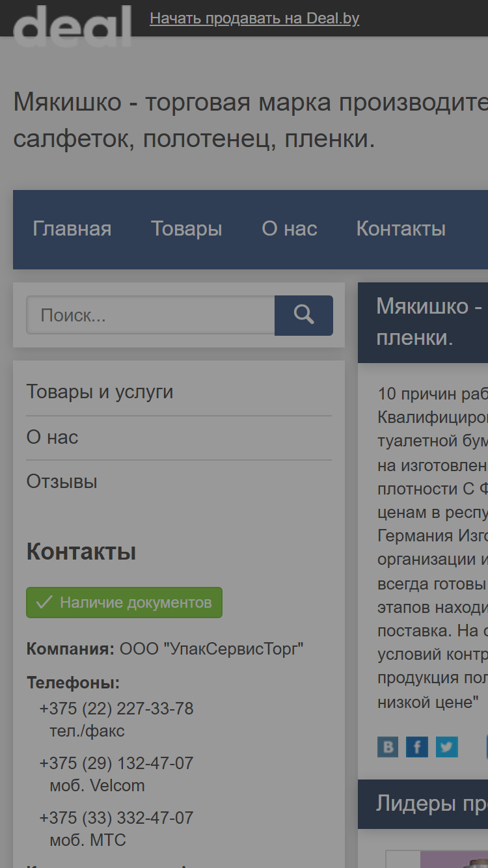Open the О нас navigation tab
This screenshot has height=868, width=488.
click(x=290, y=229)
